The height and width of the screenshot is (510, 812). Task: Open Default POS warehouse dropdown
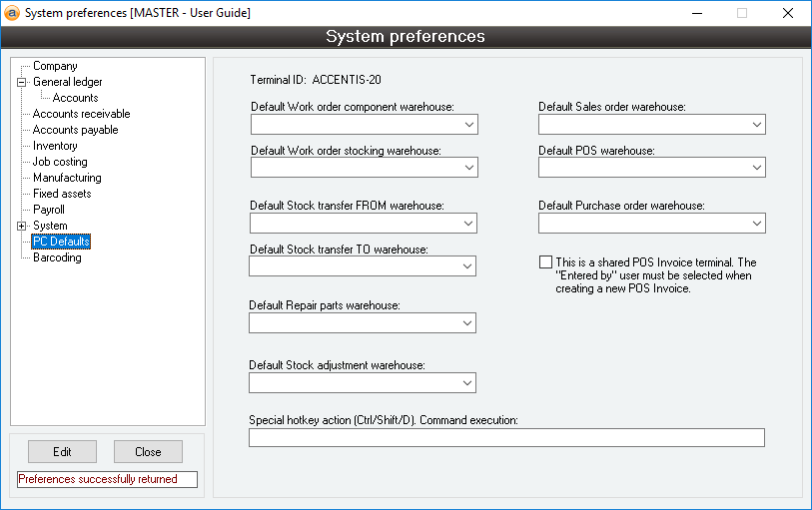click(756, 168)
